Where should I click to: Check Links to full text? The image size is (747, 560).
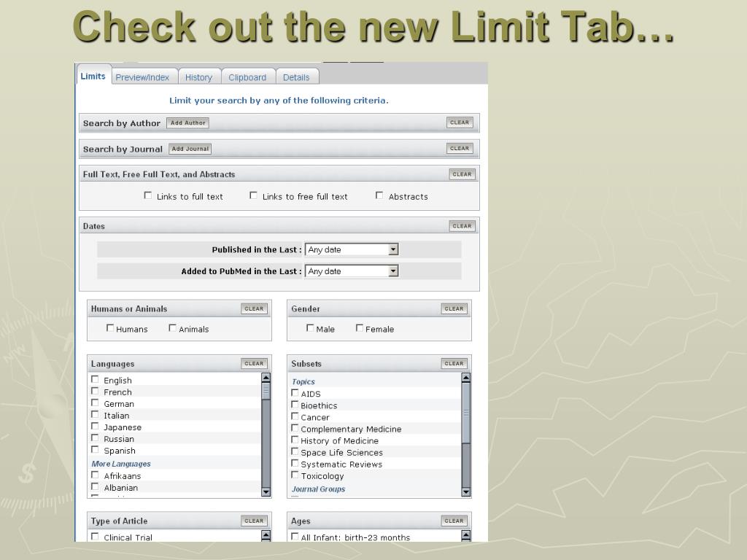[x=148, y=195]
